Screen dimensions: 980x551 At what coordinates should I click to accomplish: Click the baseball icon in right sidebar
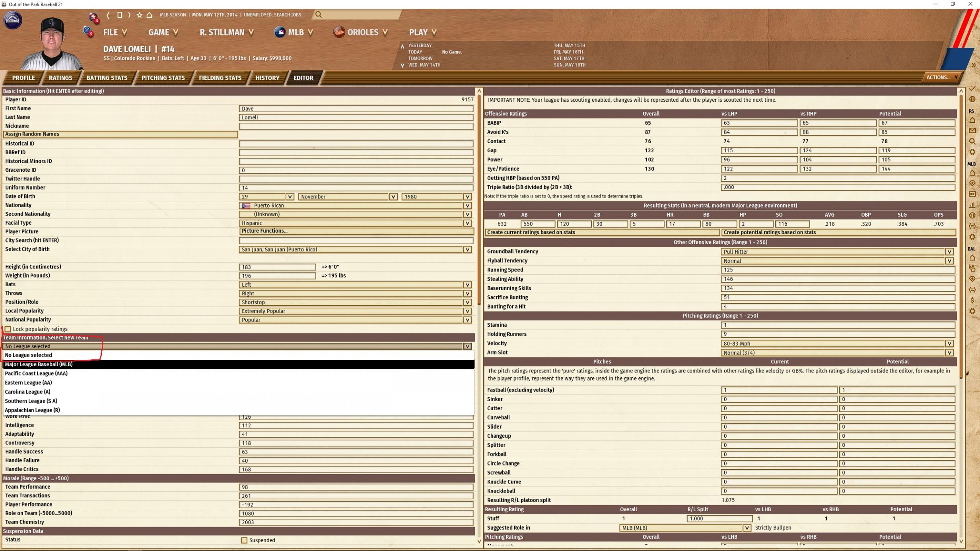point(972,215)
